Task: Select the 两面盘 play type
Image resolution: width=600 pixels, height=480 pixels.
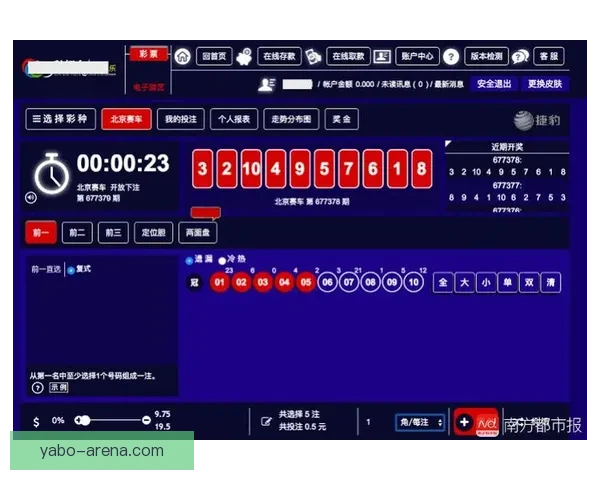Action: 197,232
